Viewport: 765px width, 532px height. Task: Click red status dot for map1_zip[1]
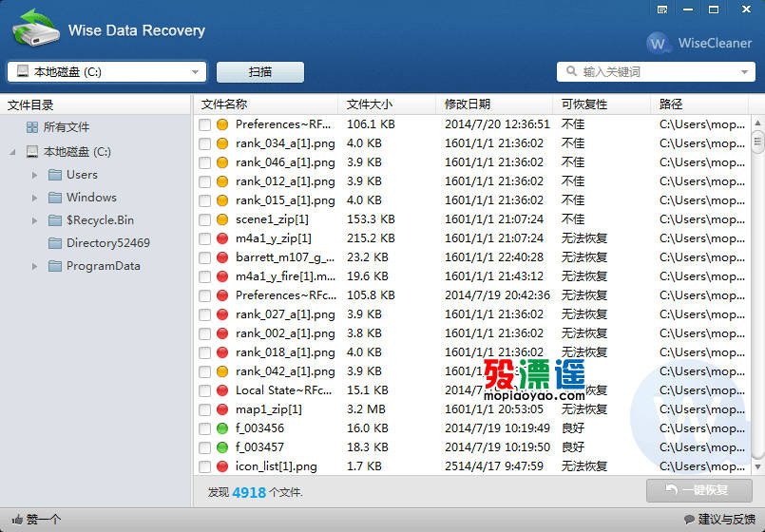point(222,409)
